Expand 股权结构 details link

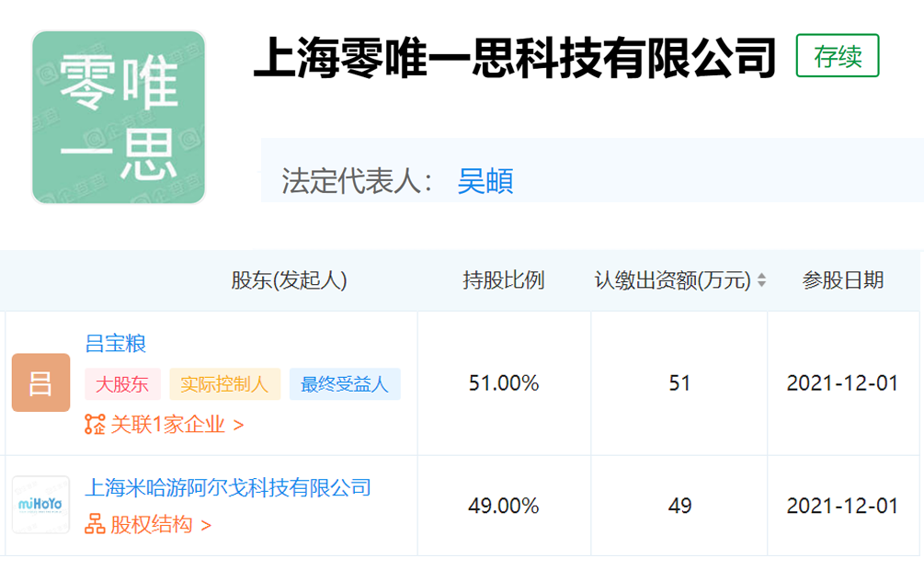(x=160, y=524)
